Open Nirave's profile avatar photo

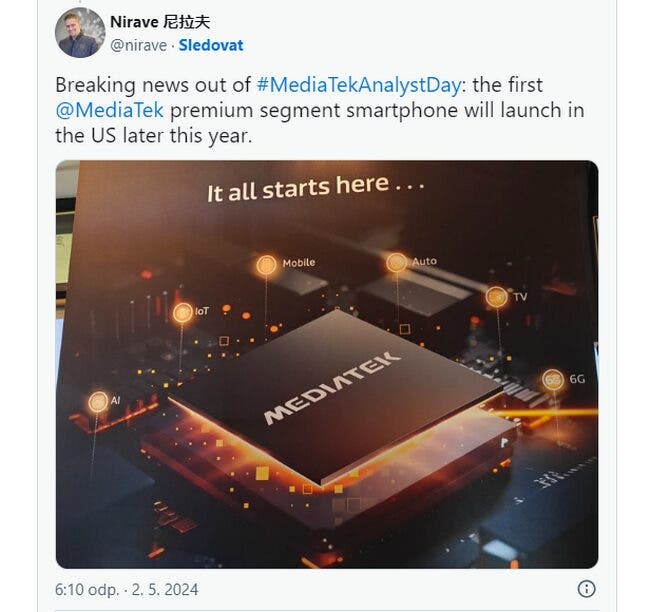[x=80, y=32]
